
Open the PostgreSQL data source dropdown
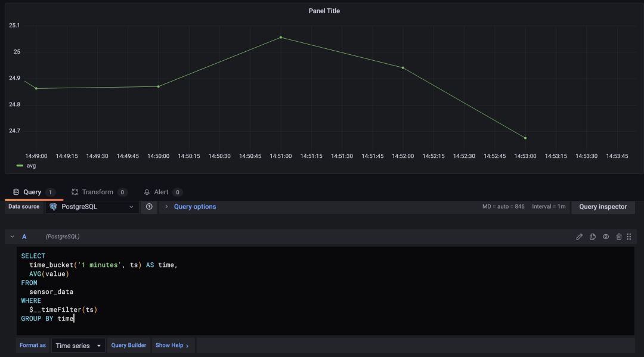[x=92, y=207]
